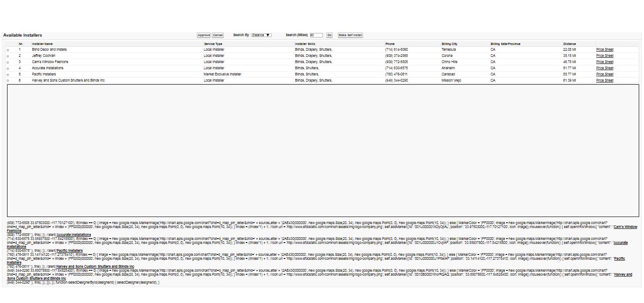Focus the Search (Miles) input field
Viewport: 644px width, 303px height.
316,35
